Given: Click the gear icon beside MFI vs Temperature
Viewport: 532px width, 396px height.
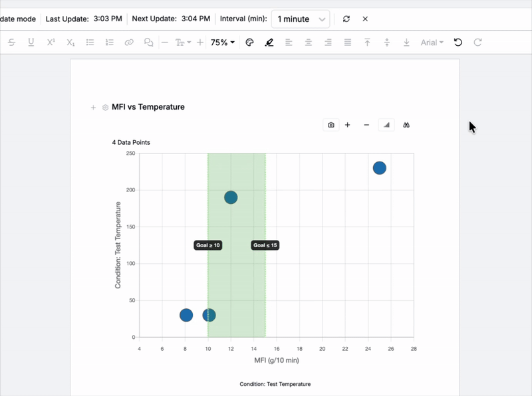Looking at the screenshot, I should [x=105, y=108].
